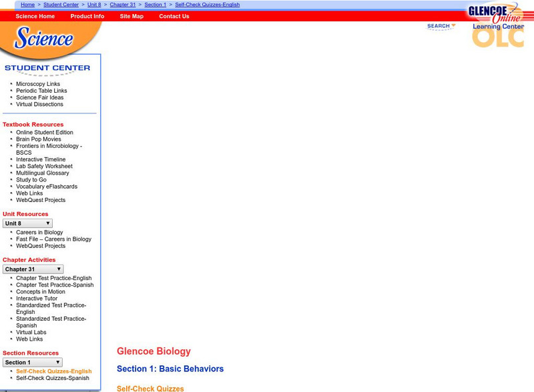The image size is (534, 392).
Task: Open Brain Pop Movies
Action: 39,139
